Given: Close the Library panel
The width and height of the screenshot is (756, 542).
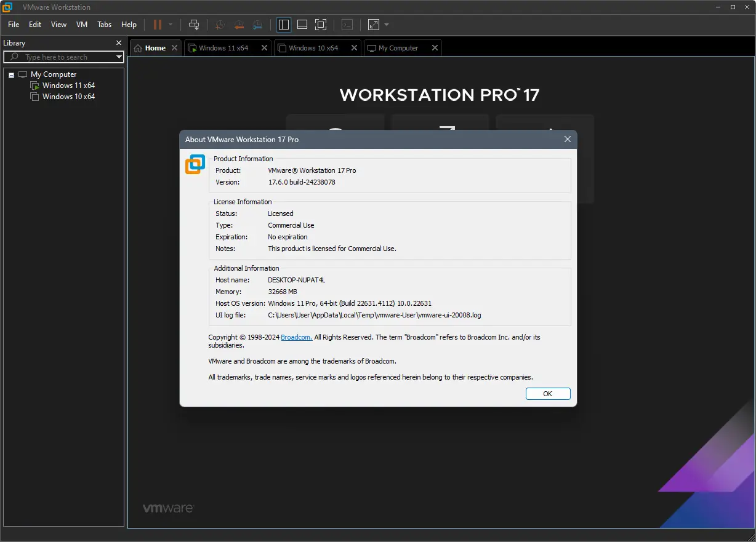Looking at the screenshot, I should tap(119, 43).
